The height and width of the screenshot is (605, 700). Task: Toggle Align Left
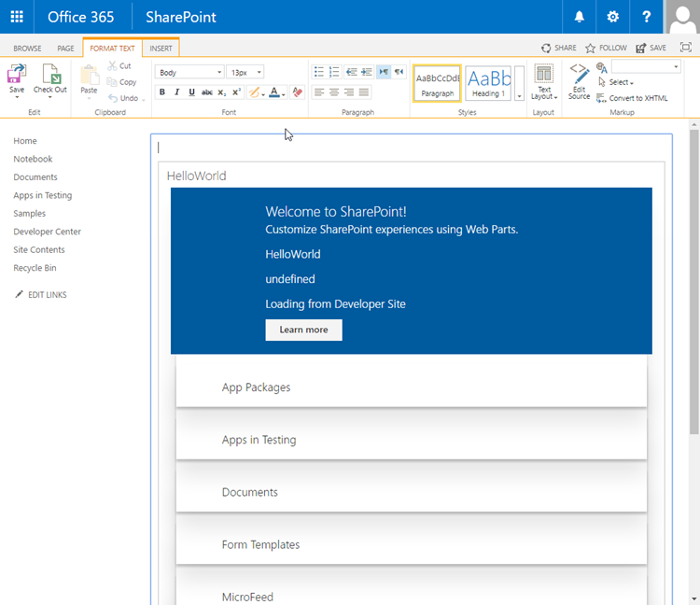click(x=319, y=92)
